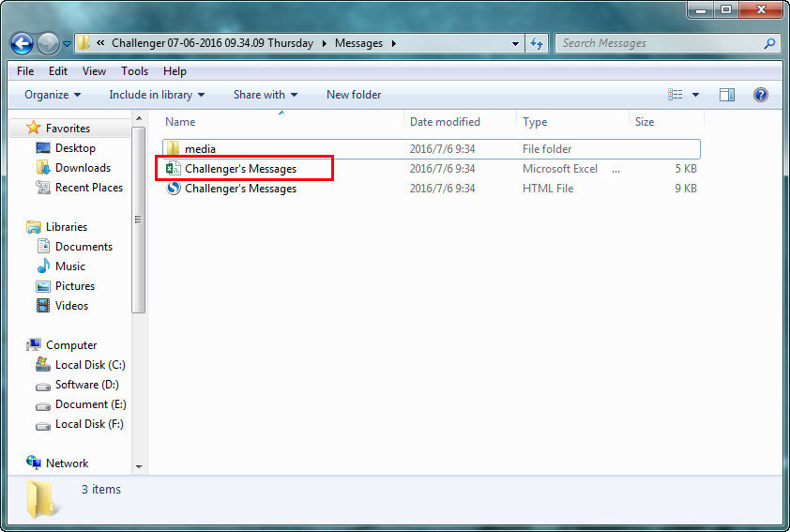Open address bar previous locations dropdown
790x532 pixels.
tap(515, 44)
